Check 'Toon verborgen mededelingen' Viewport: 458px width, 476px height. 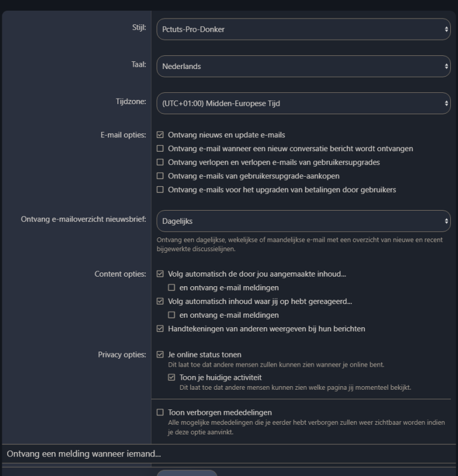(x=160, y=412)
